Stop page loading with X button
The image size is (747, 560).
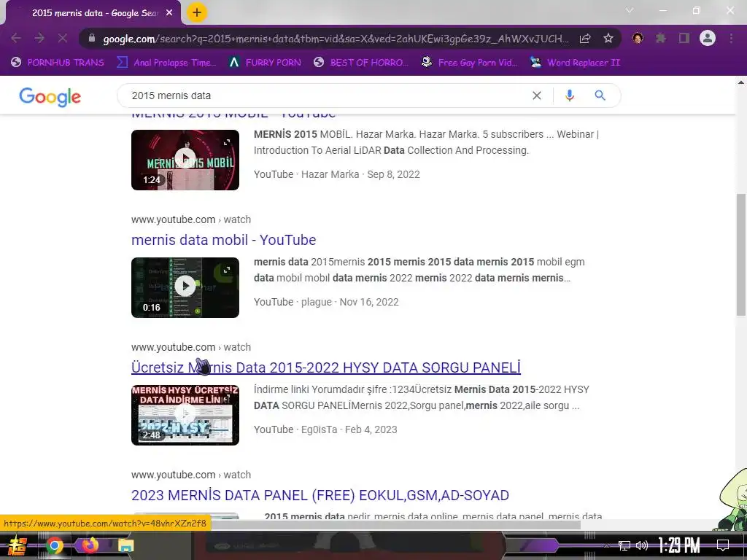click(x=63, y=38)
